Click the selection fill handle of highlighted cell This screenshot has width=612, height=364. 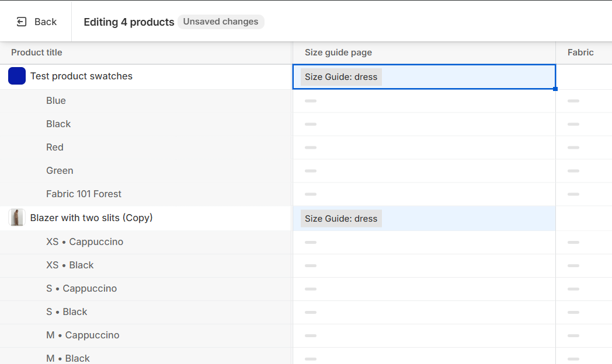[x=555, y=89]
